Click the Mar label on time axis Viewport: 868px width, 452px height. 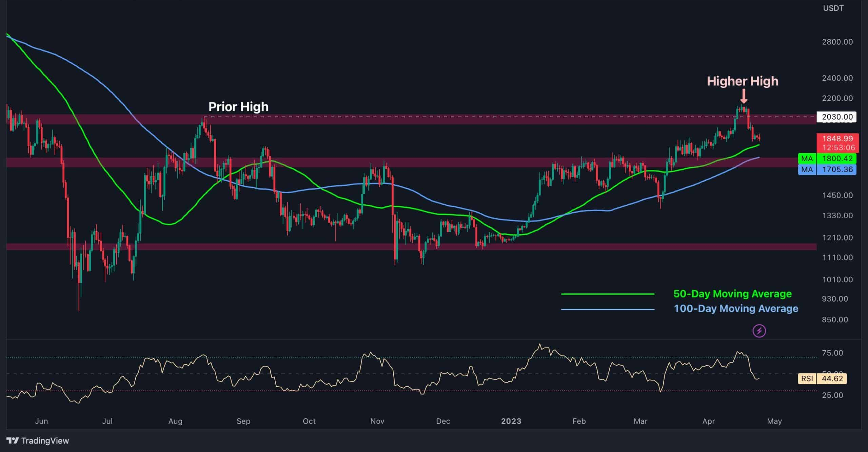pos(640,421)
